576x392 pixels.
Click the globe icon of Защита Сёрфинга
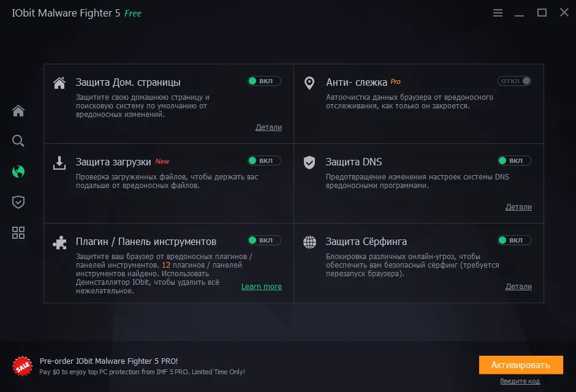click(309, 243)
